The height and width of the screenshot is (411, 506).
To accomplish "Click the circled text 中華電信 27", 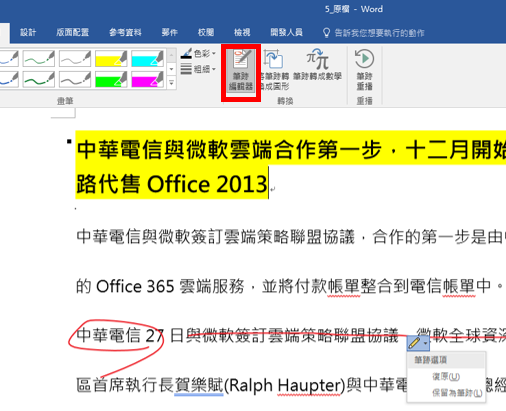I will (120, 335).
